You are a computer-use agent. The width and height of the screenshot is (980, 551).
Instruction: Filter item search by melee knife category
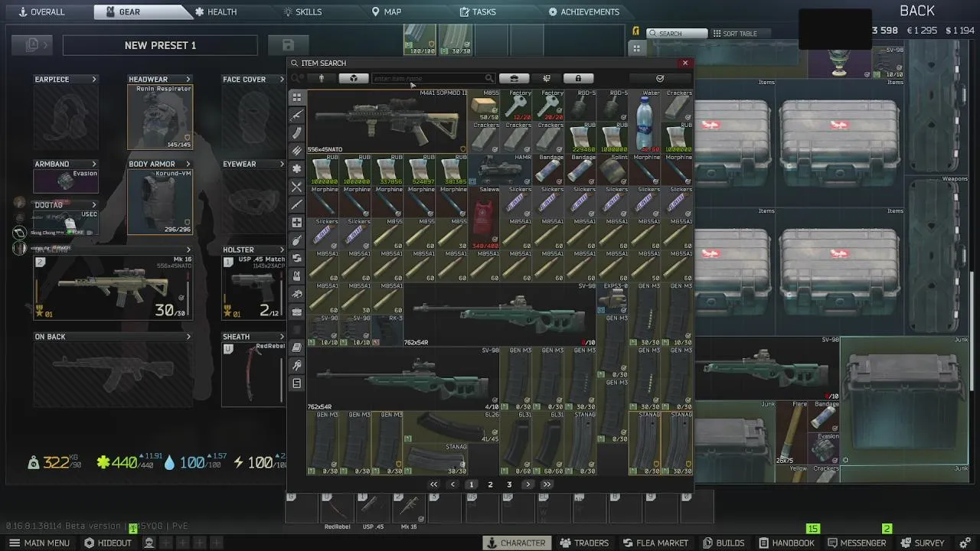click(x=296, y=204)
